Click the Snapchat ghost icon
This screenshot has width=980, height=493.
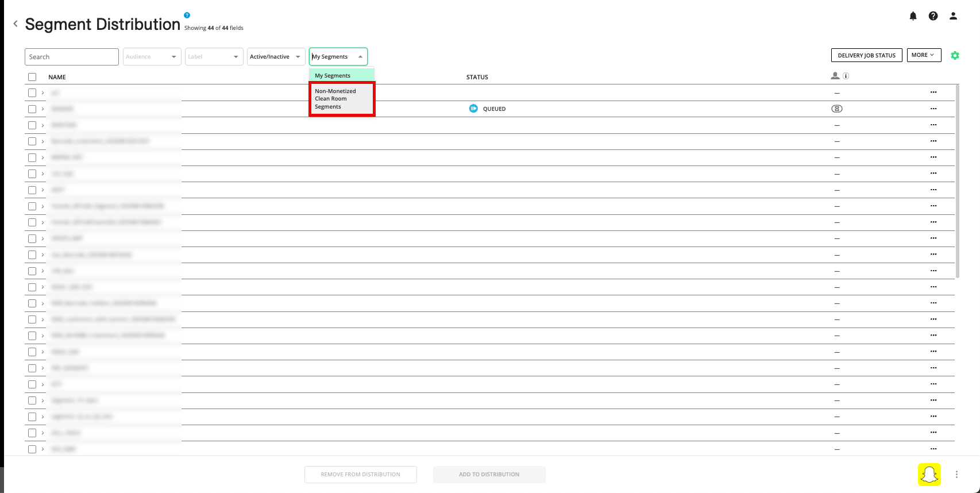pos(929,474)
